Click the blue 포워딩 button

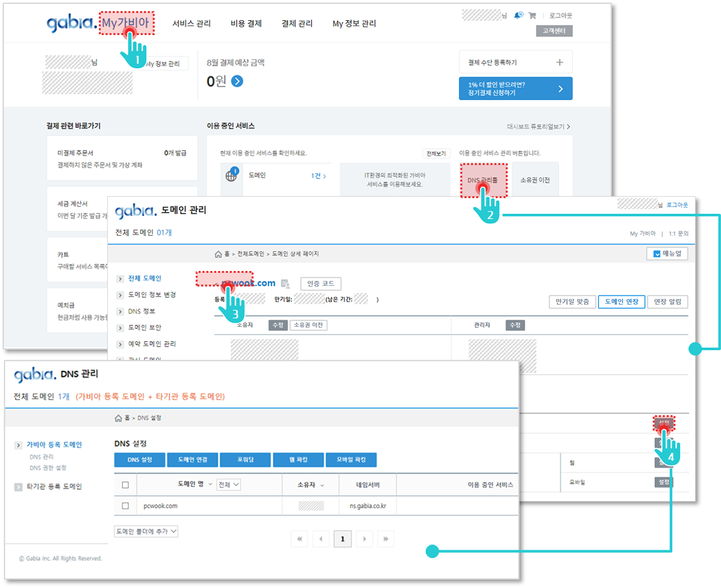244,460
